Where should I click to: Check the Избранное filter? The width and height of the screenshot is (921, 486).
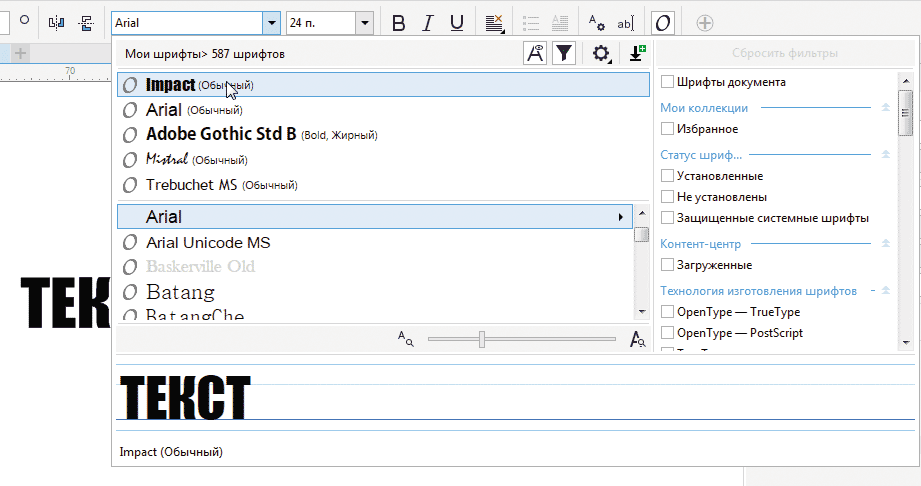pyautogui.click(x=668, y=129)
